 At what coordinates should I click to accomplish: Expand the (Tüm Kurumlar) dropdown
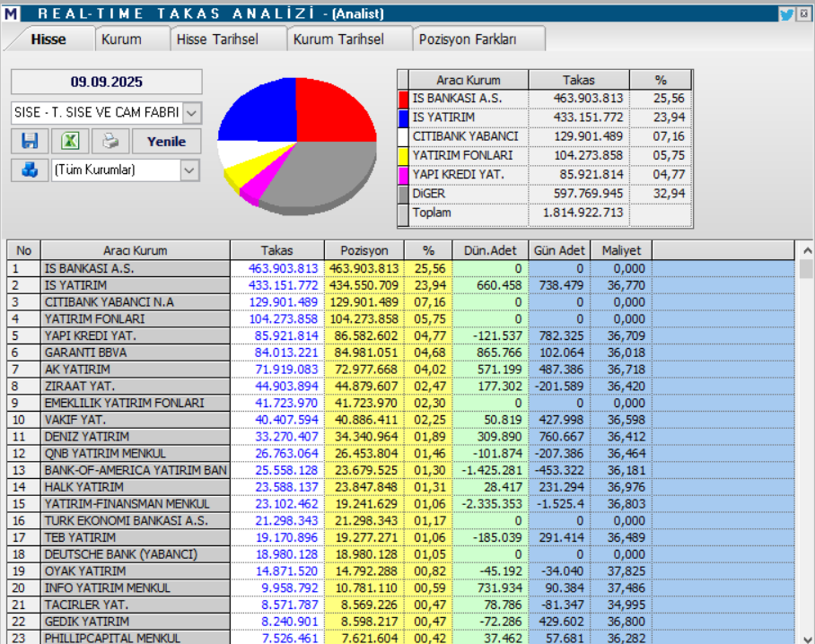(x=190, y=170)
